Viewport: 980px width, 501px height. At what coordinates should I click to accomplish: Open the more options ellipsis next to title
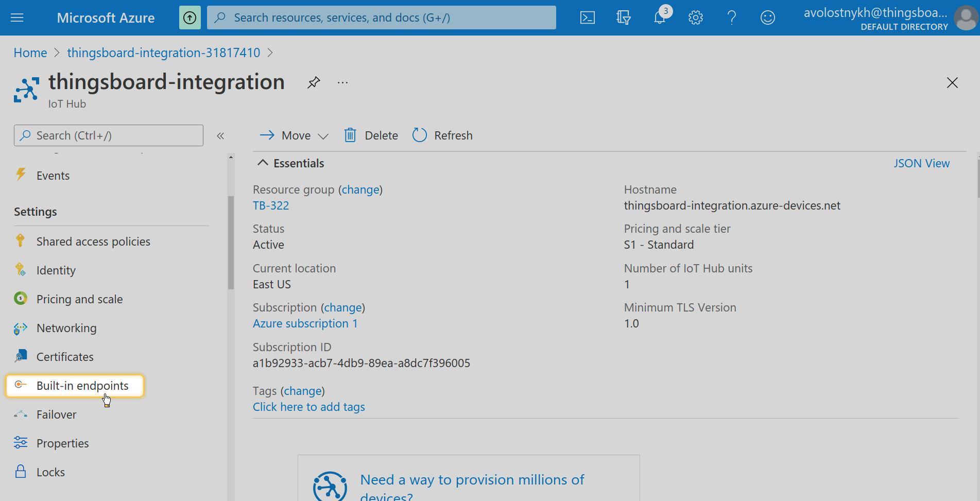[x=342, y=82]
